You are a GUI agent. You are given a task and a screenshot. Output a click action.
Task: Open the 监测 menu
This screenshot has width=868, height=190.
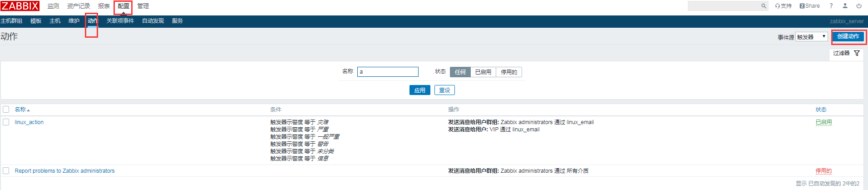[53, 6]
